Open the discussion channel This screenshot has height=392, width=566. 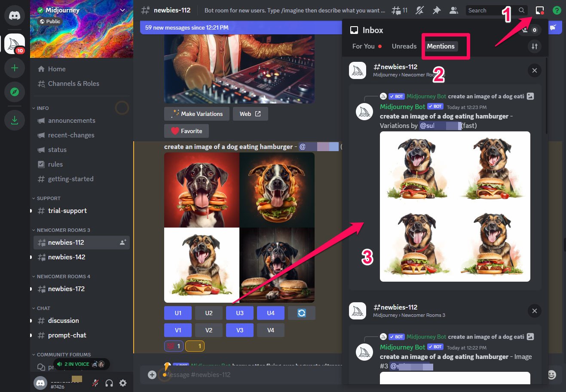click(x=82, y=321)
